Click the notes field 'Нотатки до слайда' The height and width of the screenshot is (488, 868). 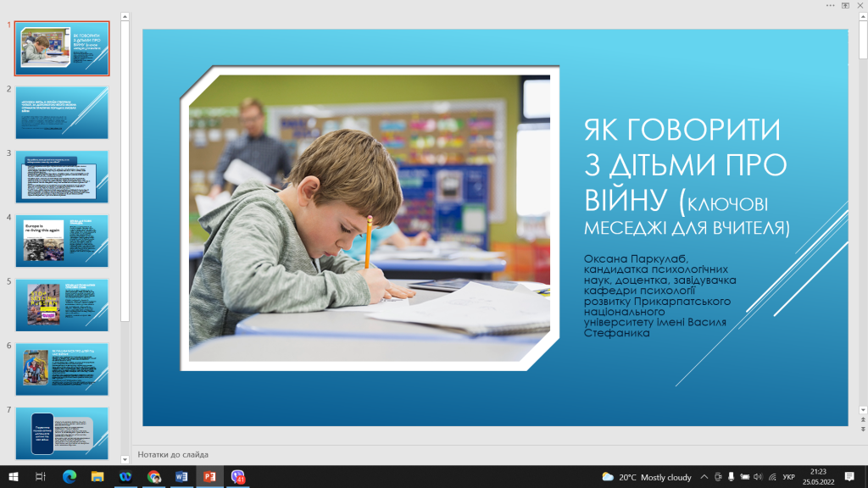(173, 455)
